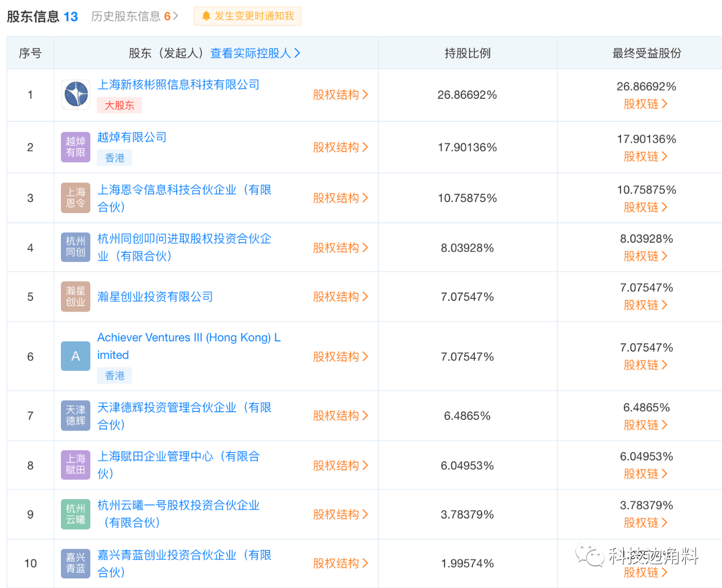Expand 股权结构 for 杭州云曦 row
Image resolution: width=722 pixels, height=588 pixels.
pyautogui.click(x=341, y=515)
